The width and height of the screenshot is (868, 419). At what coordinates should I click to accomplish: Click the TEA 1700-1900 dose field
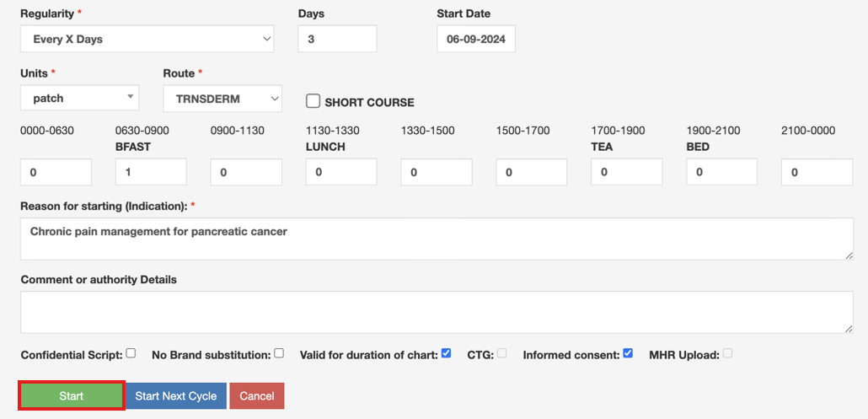point(627,172)
